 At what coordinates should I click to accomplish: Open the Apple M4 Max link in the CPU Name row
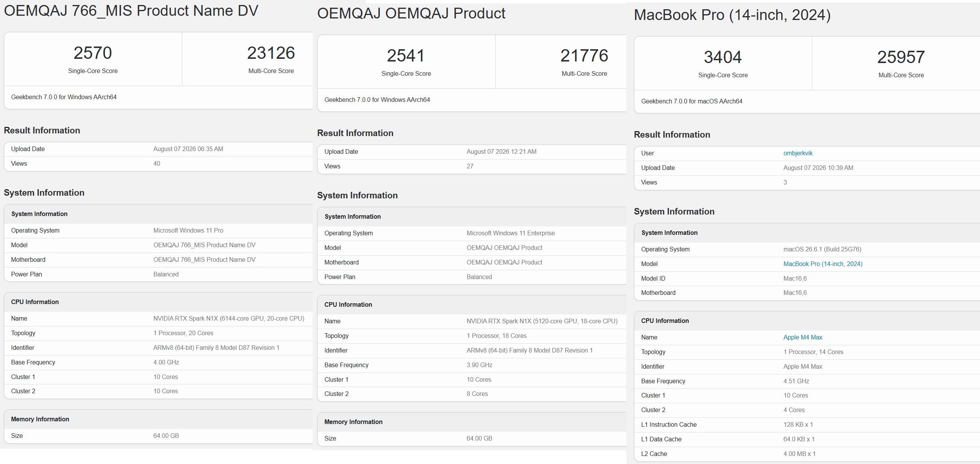point(803,337)
